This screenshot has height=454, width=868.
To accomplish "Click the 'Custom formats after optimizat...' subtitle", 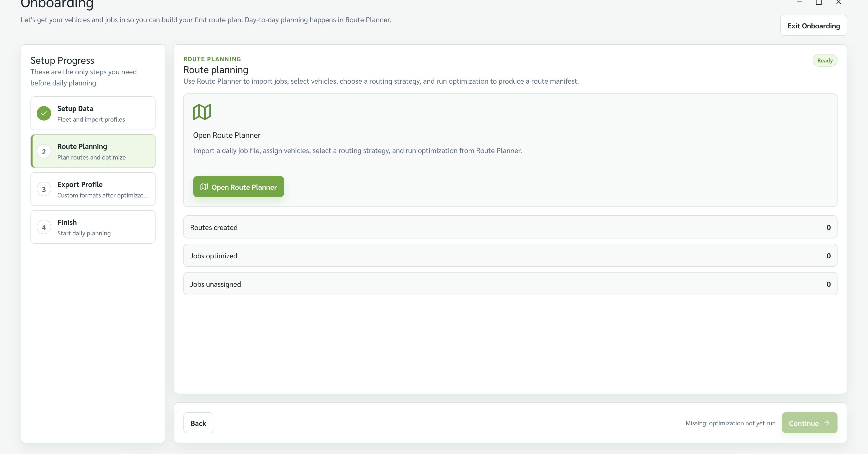I will pyautogui.click(x=103, y=196).
